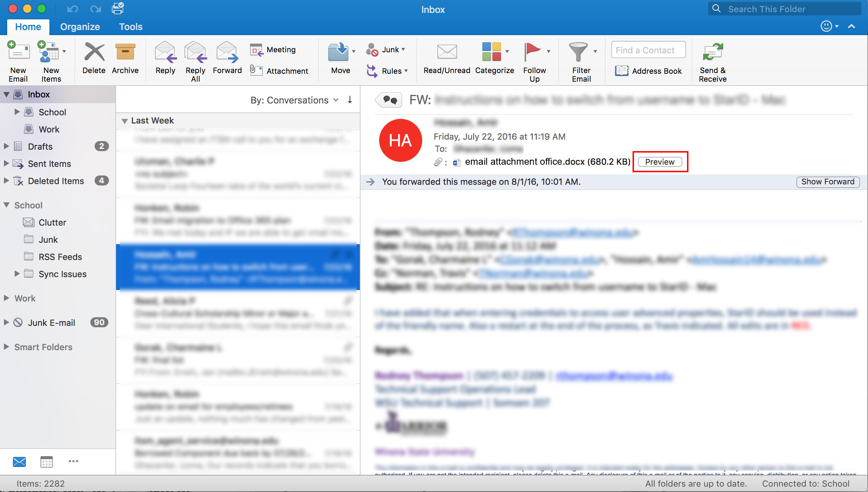This screenshot has width=868, height=492.
Task: Toggle the sort order arrow
Action: 350,100
